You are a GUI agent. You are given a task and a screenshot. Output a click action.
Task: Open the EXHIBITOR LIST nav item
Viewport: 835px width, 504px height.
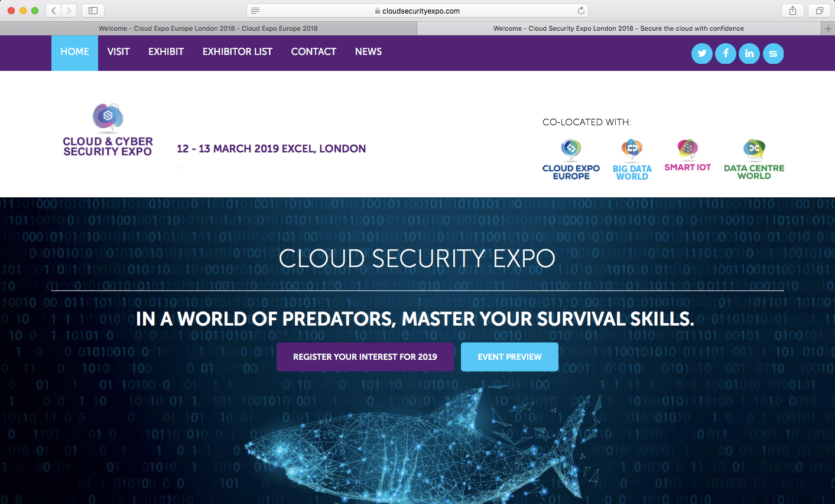(238, 52)
